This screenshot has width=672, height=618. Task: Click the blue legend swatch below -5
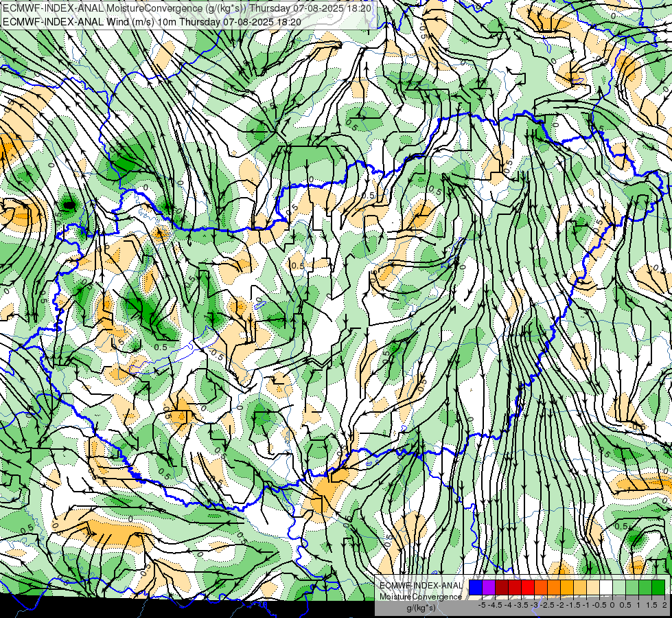point(476,588)
